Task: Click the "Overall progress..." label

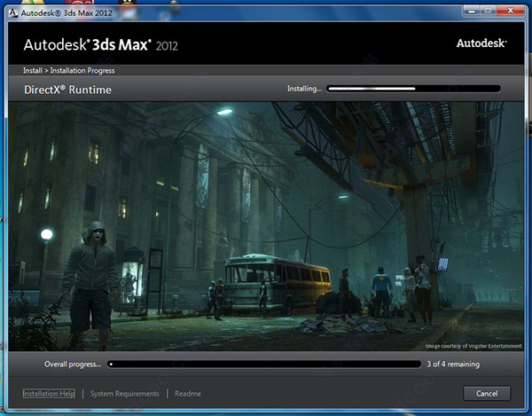Action: pos(73,364)
